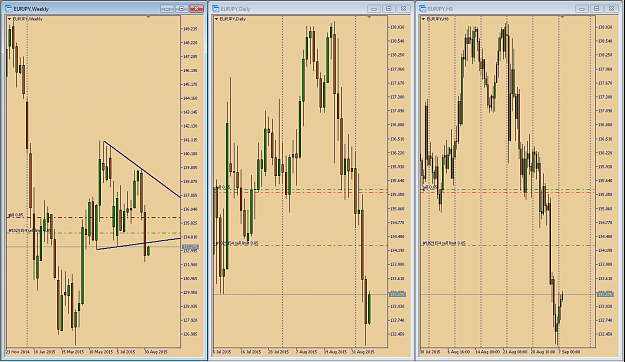
Task: Minimize the EURJPY,Weekly chart window
Action: click(167, 8)
